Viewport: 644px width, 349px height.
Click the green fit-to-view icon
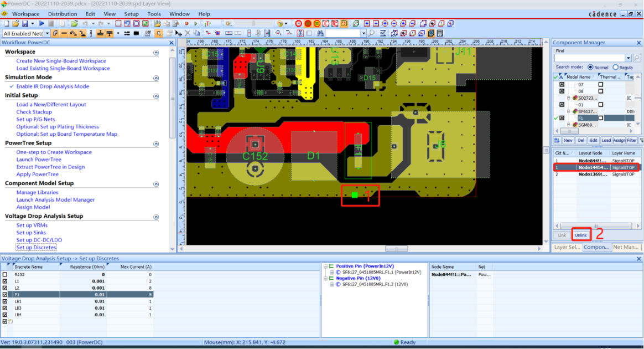(145, 23)
